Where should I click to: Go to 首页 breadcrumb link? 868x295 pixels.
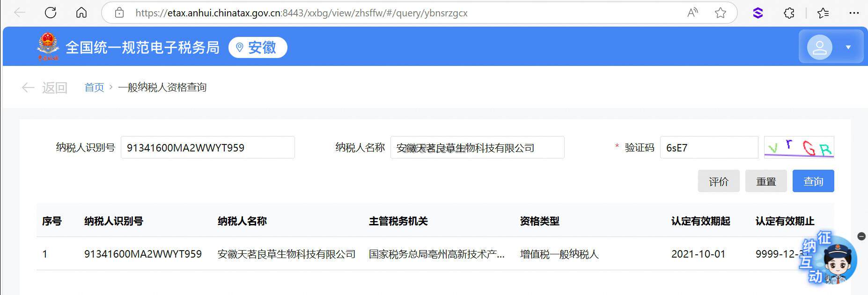pyautogui.click(x=94, y=87)
